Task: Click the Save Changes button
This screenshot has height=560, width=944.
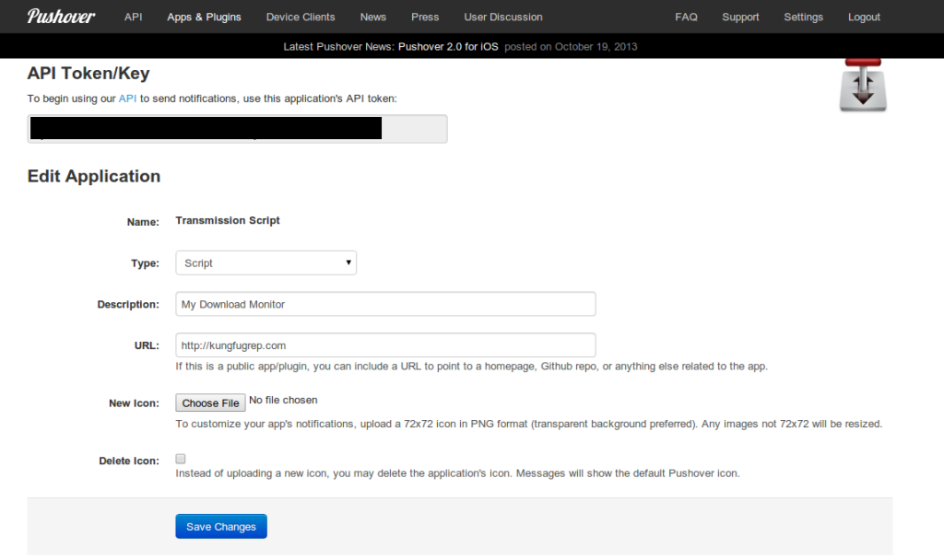Action: (221, 526)
